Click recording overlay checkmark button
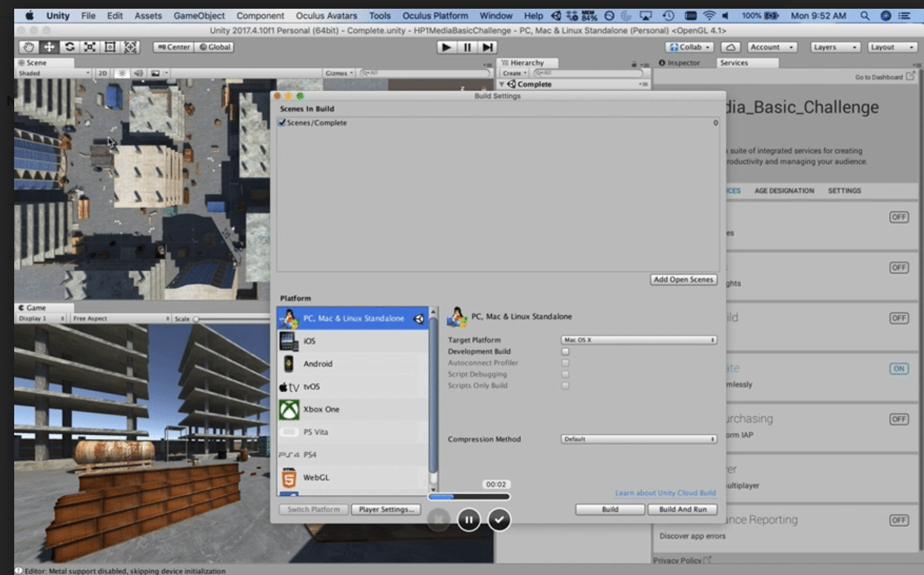Image resolution: width=924 pixels, height=575 pixels. click(499, 519)
